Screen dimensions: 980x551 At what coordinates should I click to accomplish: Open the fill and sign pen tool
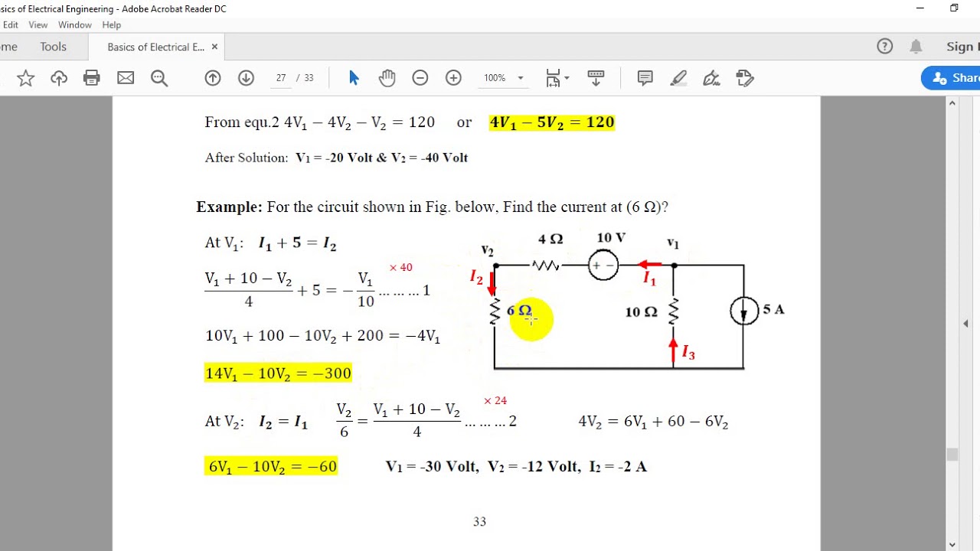point(711,78)
